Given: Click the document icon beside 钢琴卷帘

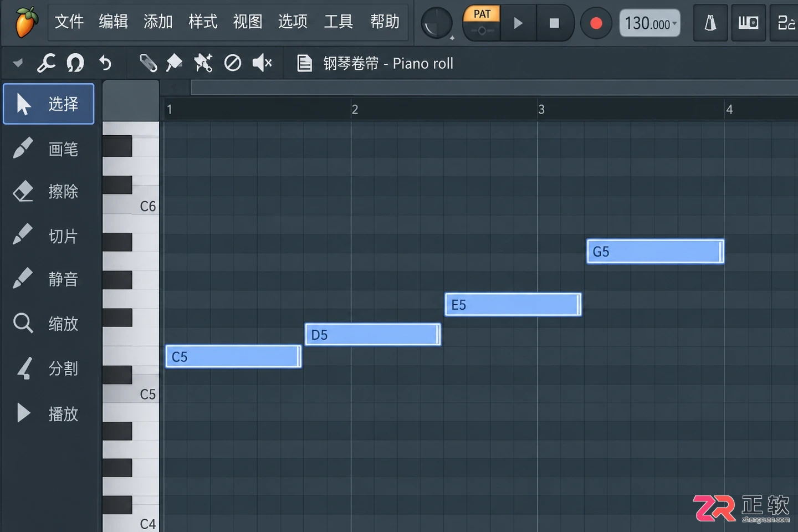Looking at the screenshot, I should [x=304, y=63].
